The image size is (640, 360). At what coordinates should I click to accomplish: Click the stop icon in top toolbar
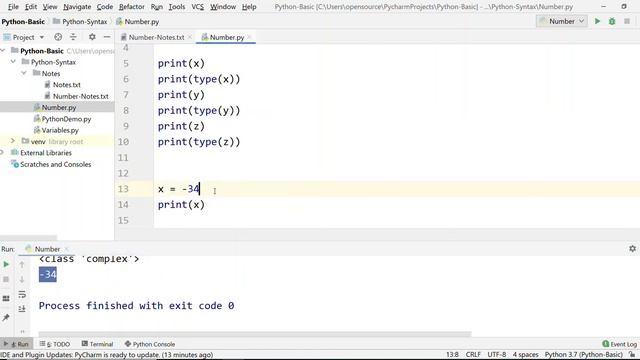pyautogui.click(x=627, y=21)
